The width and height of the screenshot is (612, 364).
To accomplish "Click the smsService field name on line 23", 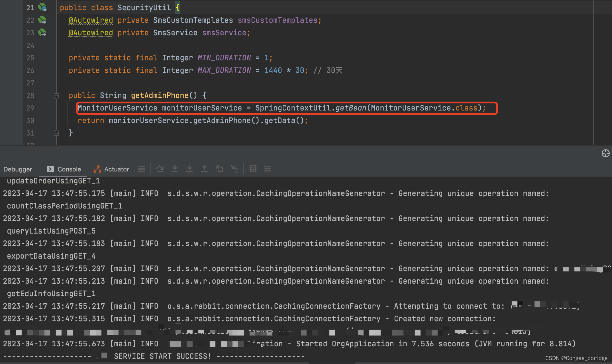I will tap(224, 33).
